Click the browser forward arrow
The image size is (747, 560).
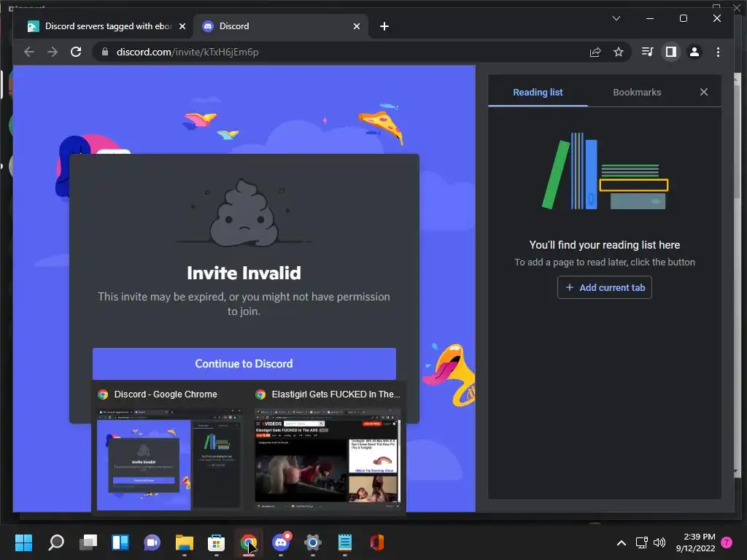click(x=53, y=52)
